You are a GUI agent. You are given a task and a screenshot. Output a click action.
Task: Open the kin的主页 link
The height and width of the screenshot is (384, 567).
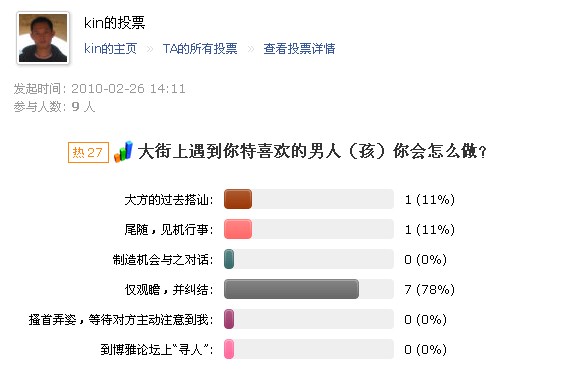[x=110, y=48]
